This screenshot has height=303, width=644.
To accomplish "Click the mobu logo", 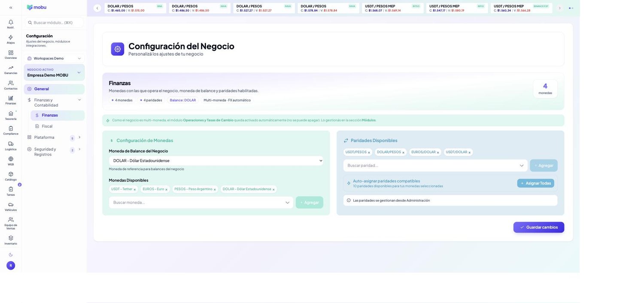I will pos(36,7).
